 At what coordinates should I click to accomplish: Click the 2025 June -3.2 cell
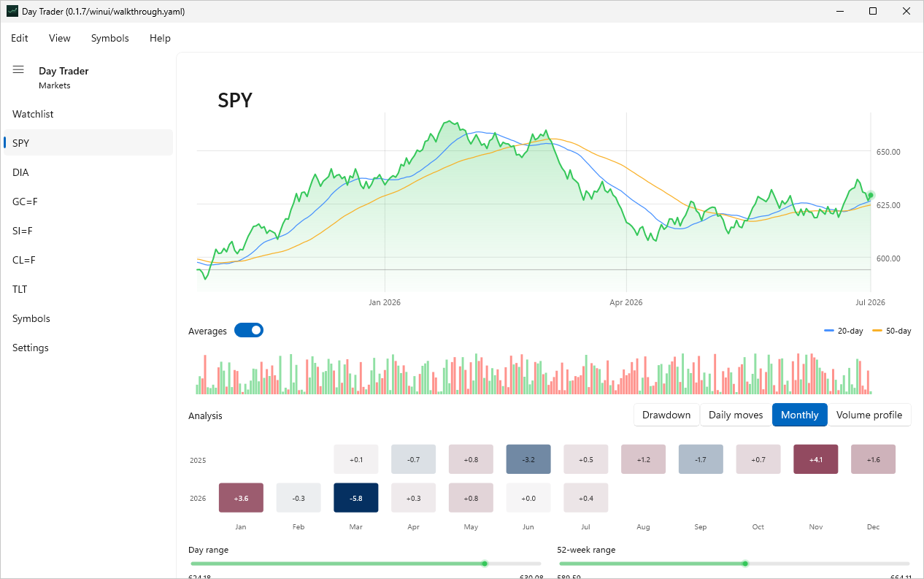(x=528, y=459)
